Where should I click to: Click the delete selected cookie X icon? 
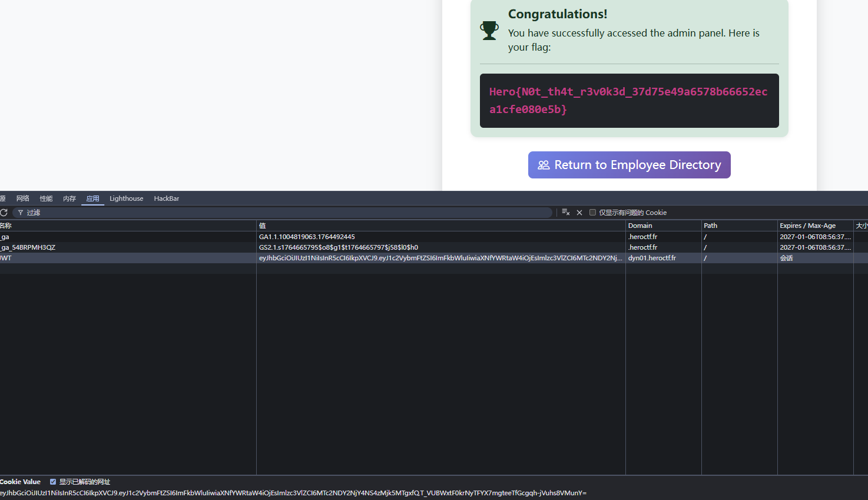click(x=579, y=213)
